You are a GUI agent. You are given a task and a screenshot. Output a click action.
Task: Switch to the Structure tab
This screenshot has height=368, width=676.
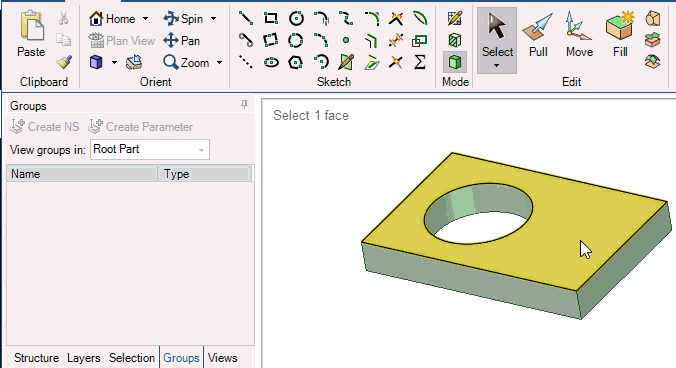point(36,358)
